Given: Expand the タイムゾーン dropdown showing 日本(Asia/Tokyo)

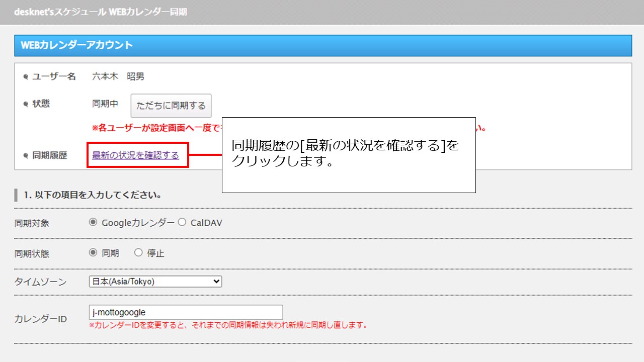Looking at the screenshot, I should pyautogui.click(x=155, y=282).
